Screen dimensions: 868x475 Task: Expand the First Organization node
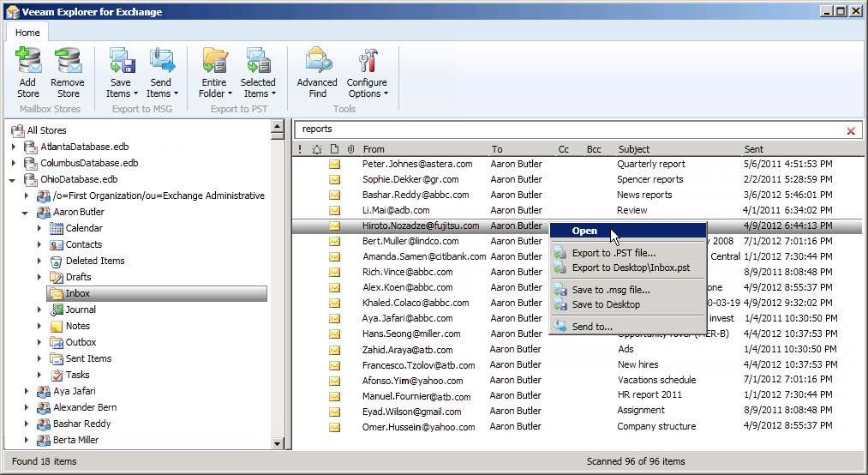[26, 195]
